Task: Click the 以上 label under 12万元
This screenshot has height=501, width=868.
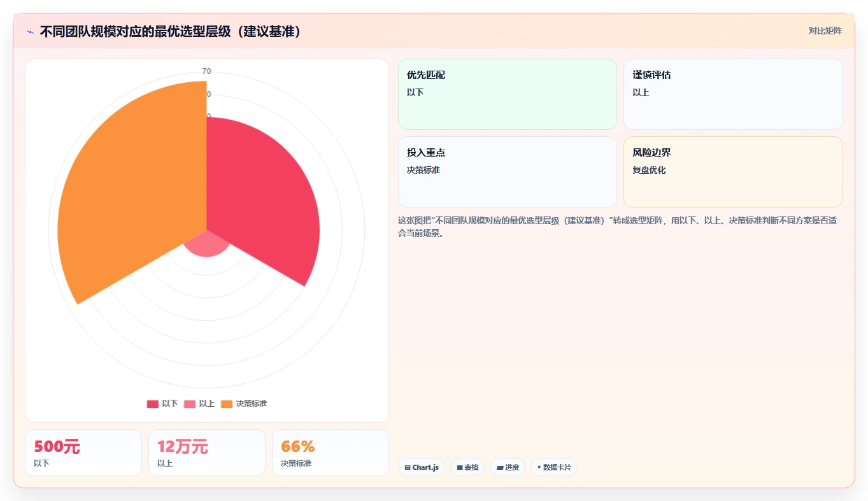Action: click(165, 463)
